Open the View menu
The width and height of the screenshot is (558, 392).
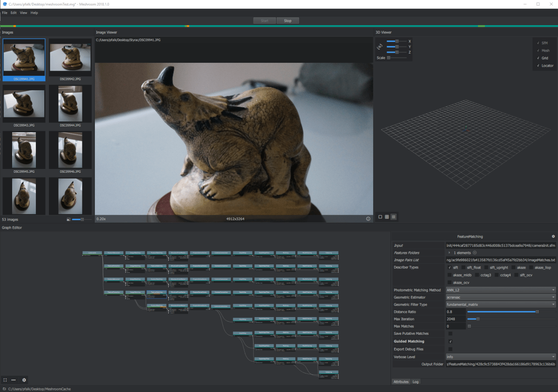pos(23,13)
